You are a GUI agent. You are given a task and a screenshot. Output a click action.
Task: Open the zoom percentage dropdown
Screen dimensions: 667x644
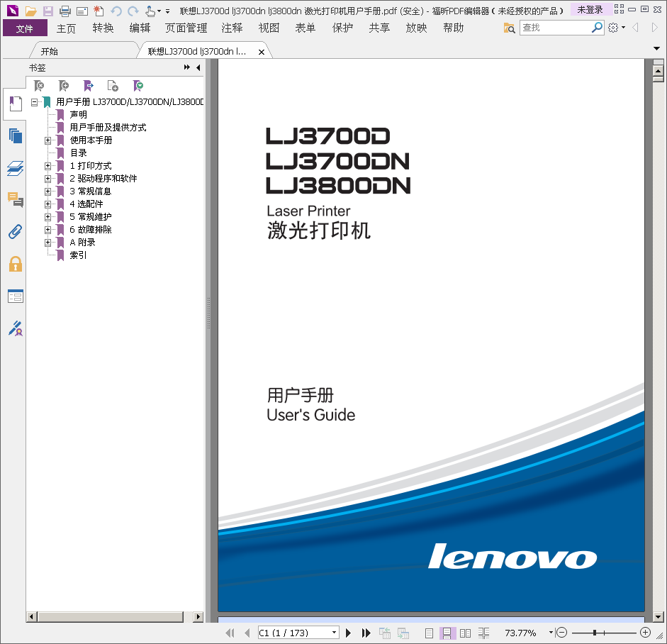click(551, 633)
